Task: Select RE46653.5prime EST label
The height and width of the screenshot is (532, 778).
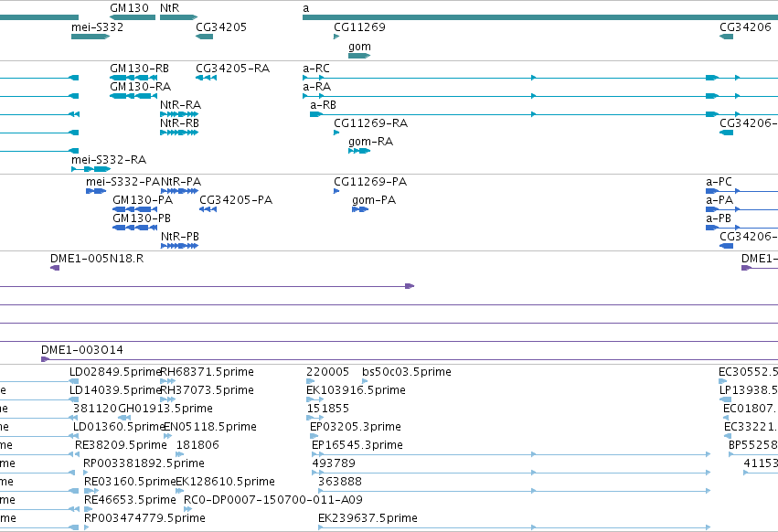Action: 130,500
